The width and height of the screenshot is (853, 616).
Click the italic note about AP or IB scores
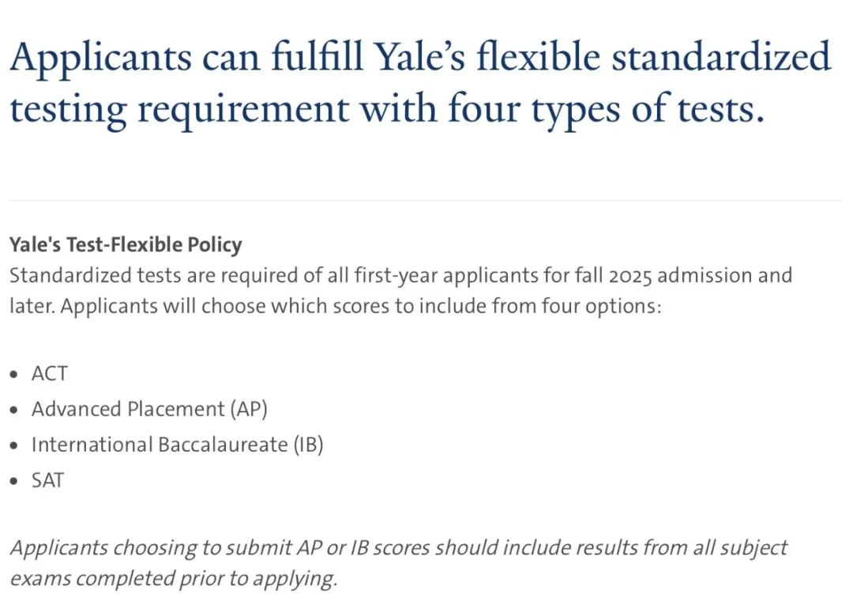click(x=398, y=563)
